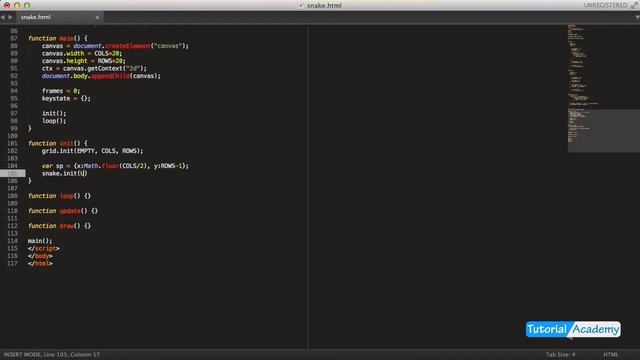This screenshot has height=360, width=640.
Task: Click line number 108 in the gutter
Action: [12, 196]
